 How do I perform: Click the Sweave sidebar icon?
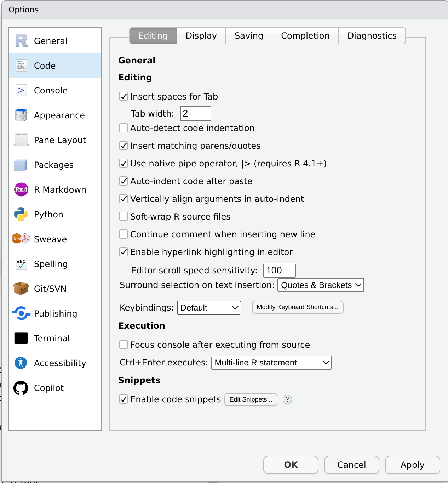tap(21, 239)
